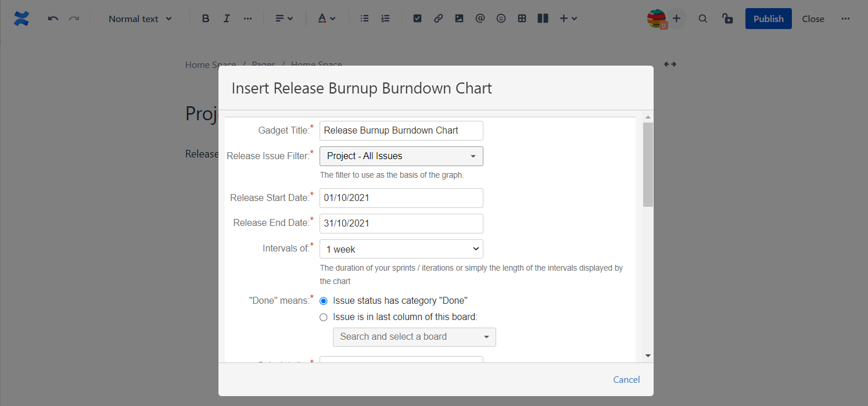Image resolution: width=868 pixels, height=406 pixels.
Task: Open the emoji picker icon
Action: [x=501, y=19]
